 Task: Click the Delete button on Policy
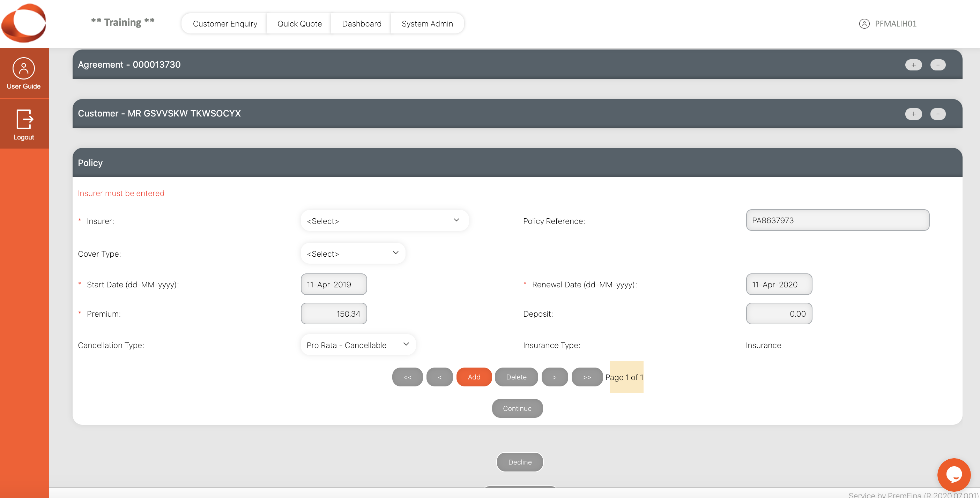click(516, 377)
